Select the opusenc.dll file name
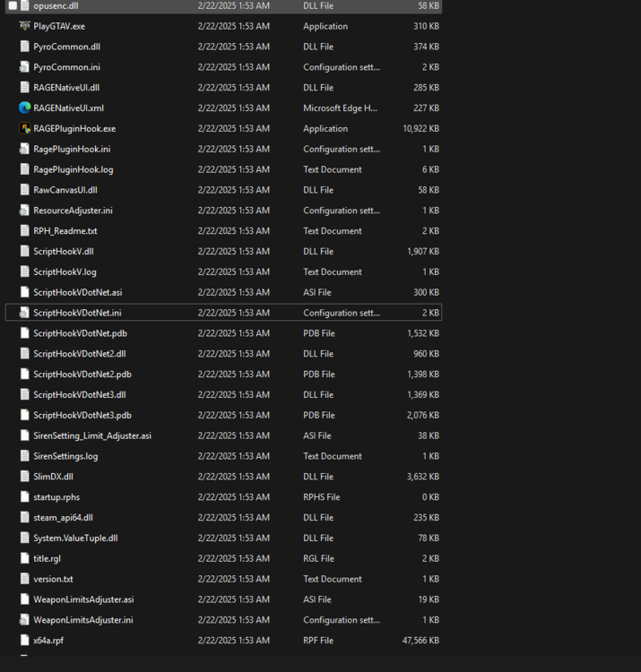Screen dimensions: 641x672 tap(56, 5)
